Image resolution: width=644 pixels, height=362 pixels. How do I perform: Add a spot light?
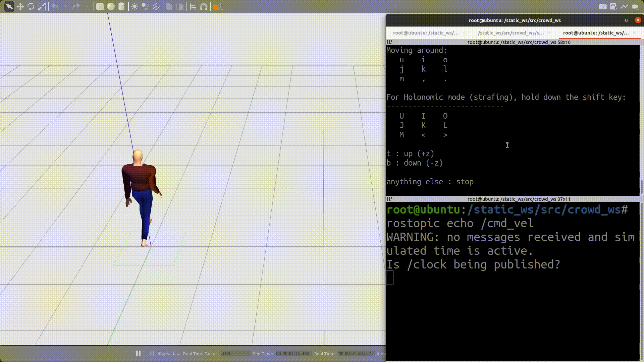145,6
